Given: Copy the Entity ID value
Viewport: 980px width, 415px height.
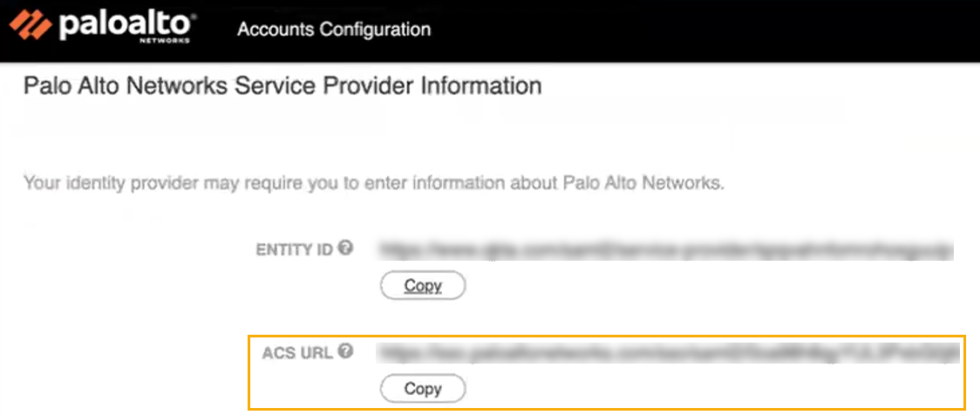Looking at the screenshot, I should 423,285.
